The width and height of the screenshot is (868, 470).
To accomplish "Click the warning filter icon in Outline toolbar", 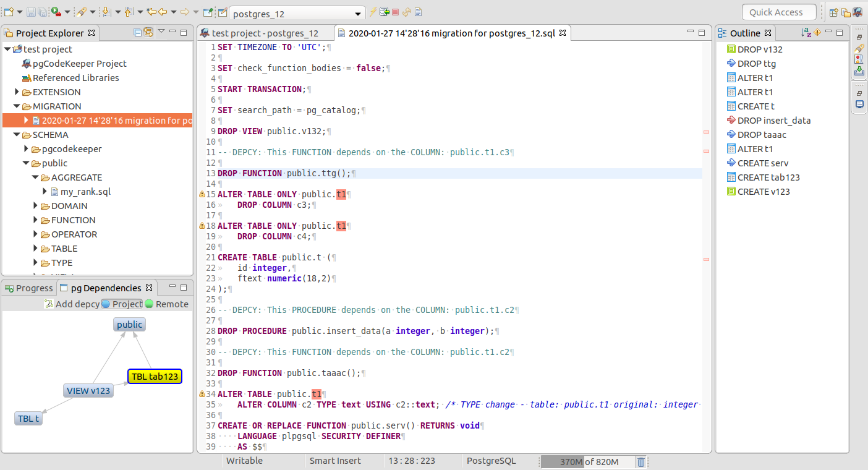I will [817, 32].
